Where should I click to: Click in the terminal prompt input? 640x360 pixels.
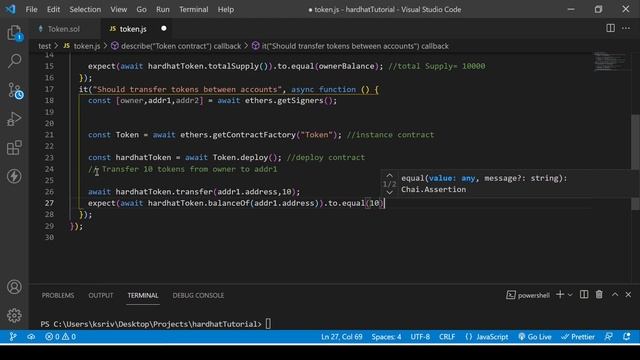(268, 324)
